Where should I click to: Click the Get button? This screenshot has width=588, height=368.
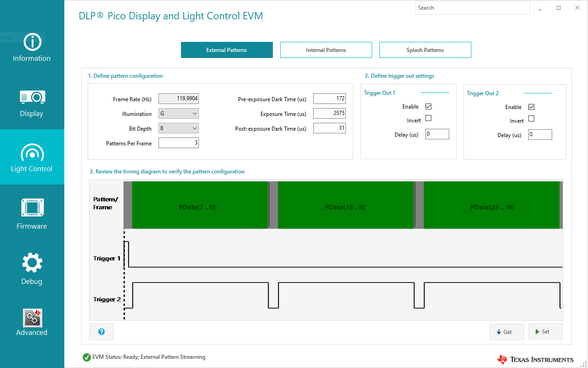pos(507,331)
